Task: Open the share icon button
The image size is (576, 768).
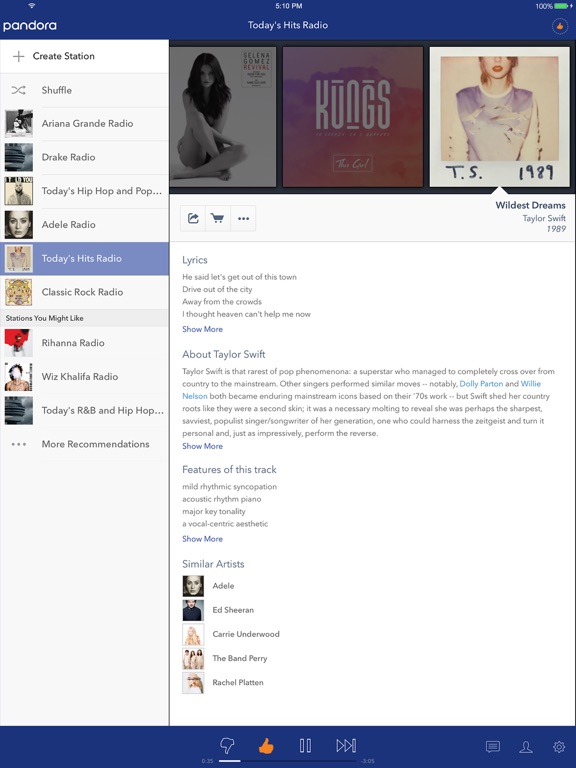Action: (x=193, y=218)
